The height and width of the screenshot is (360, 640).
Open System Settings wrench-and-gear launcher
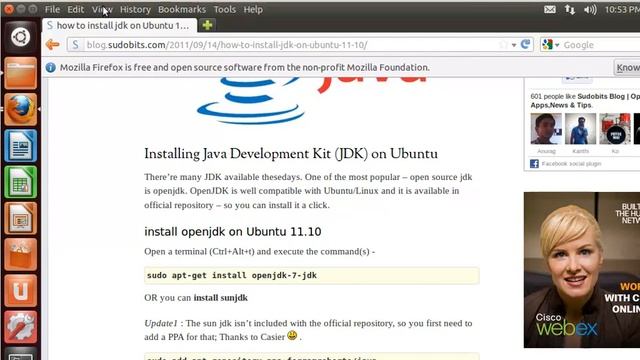coord(20,327)
